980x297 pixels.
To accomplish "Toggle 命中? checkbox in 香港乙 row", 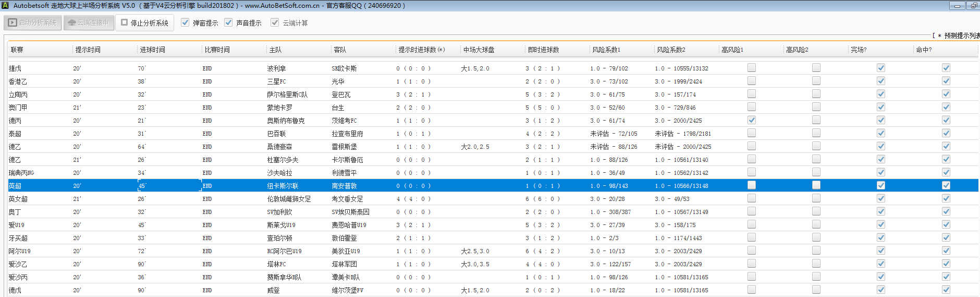I will point(946,81).
